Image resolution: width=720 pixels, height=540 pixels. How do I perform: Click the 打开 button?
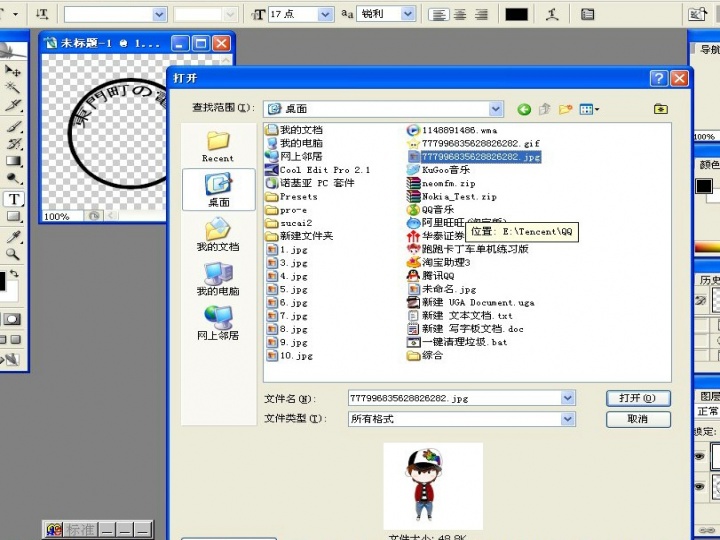[x=638, y=398]
